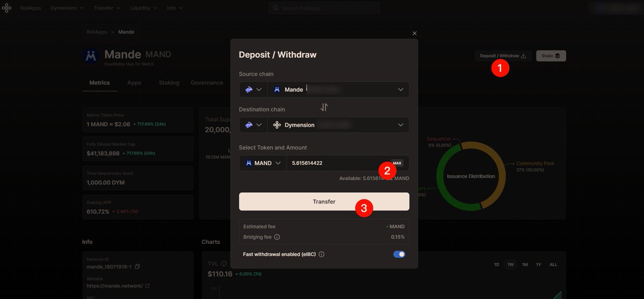Toggle Fast withdrawal enabled (eIBC) switch
644x299 pixels.
pos(399,255)
